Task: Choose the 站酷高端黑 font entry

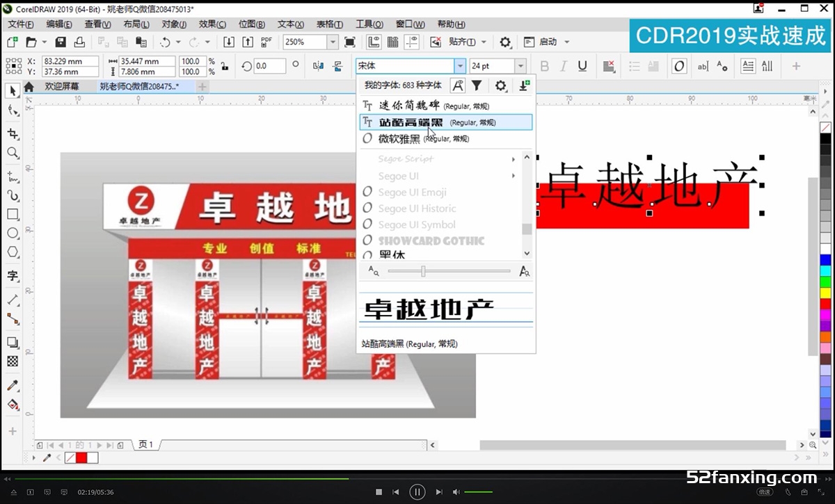Action: tap(445, 122)
